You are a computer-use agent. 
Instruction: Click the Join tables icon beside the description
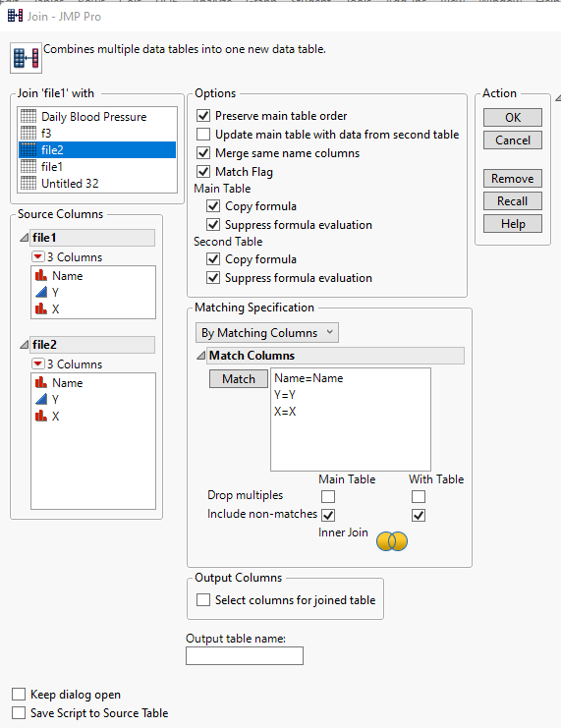(26, 58)
